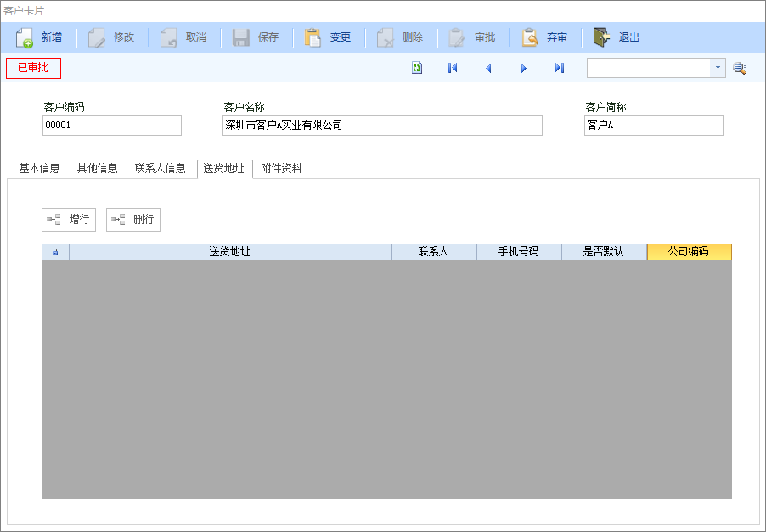Click the 新增 toolbar label

pos(52,37)
